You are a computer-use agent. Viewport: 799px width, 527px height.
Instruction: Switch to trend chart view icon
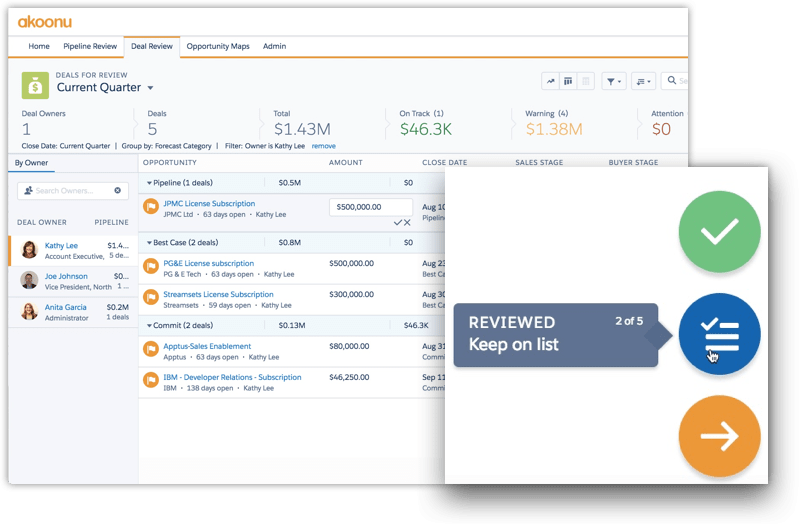tap(550, 81)
